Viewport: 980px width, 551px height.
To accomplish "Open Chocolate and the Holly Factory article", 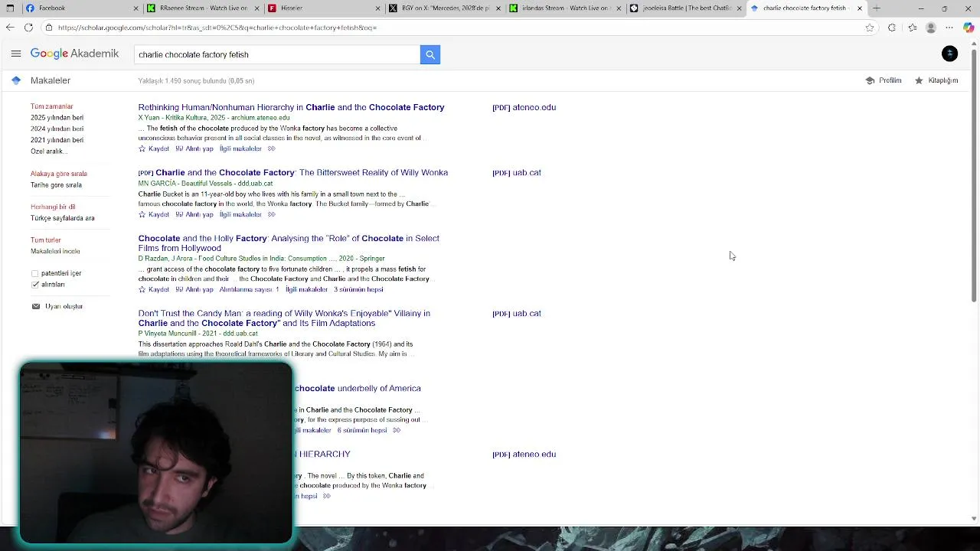I will (289, 243).
